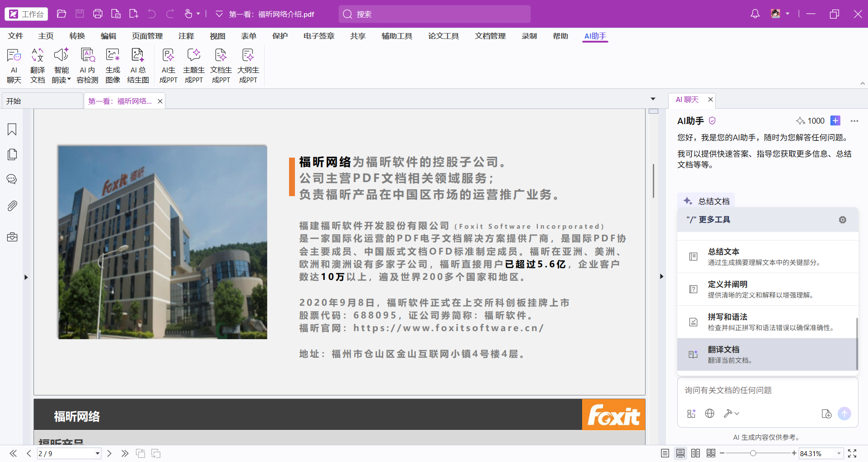Go to the first page
The width and height of the screenshot is (868, 462).
(x=13, y=453)
